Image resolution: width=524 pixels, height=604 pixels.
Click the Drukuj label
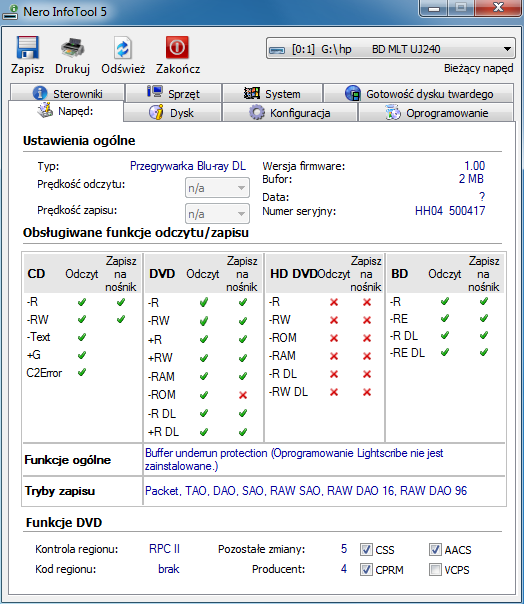[72, 69]
